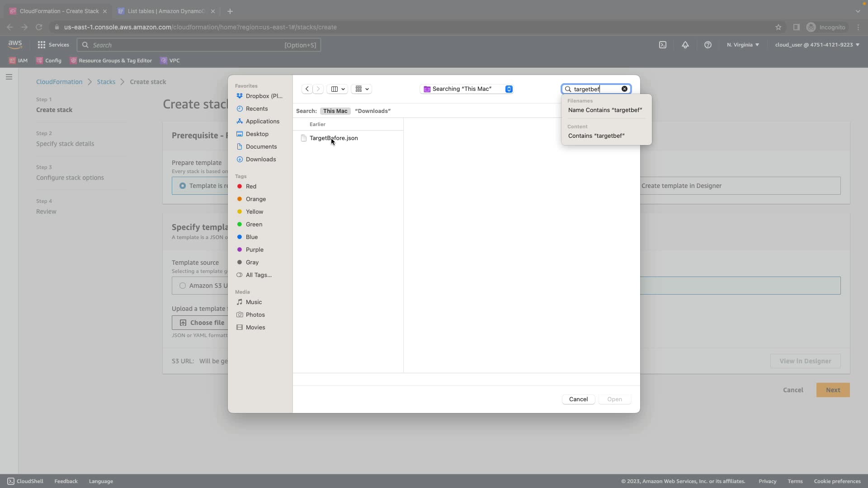Viewport: 868px width, 488px height.
Task: Select Template is ready radio option
Action: point(183,186)
